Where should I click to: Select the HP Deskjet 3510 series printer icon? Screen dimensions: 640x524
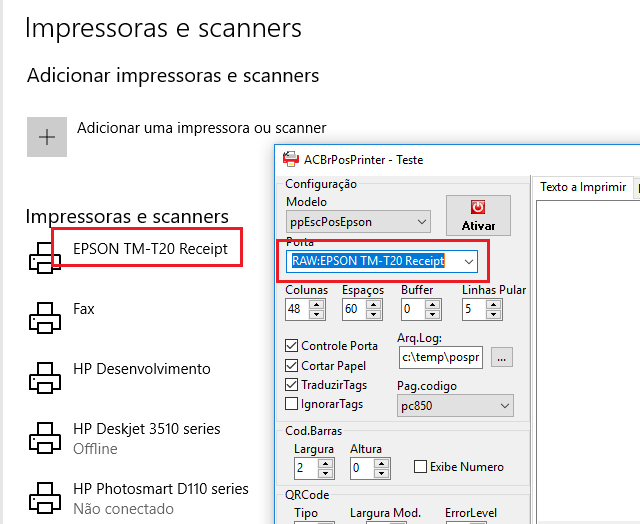(x=45, y=438)
